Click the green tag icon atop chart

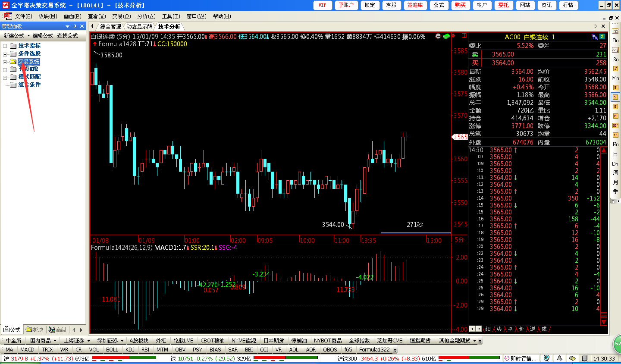coord(446,36)
